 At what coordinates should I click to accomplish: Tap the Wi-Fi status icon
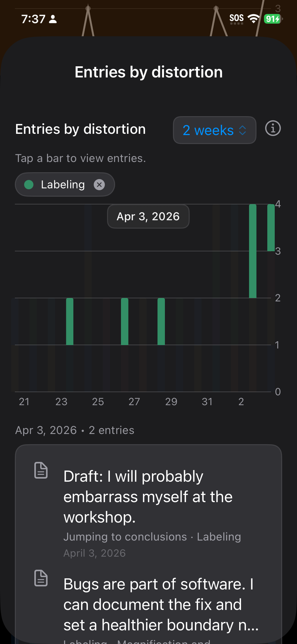pyautogui.click(x=254, y=19)
